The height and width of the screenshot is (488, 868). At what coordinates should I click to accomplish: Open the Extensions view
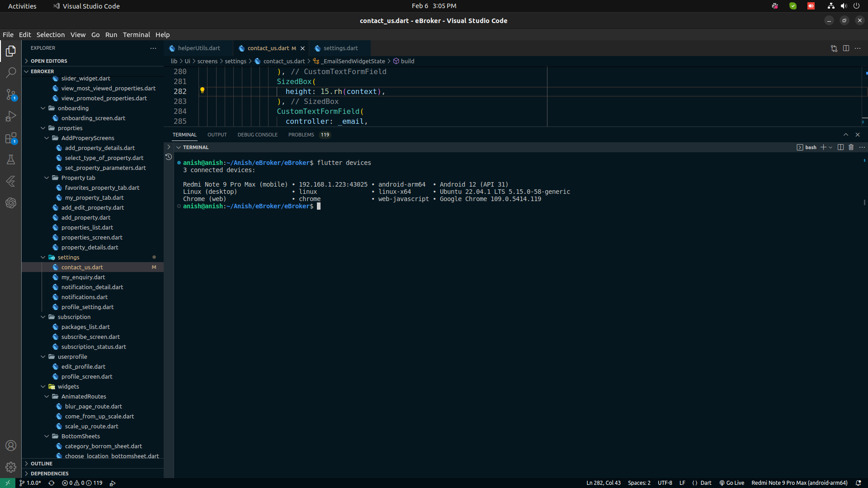point(11,138)
